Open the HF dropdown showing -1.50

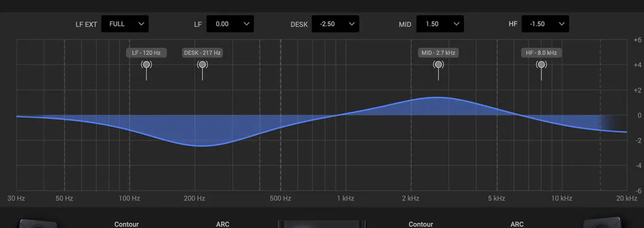tap(545, 24)
